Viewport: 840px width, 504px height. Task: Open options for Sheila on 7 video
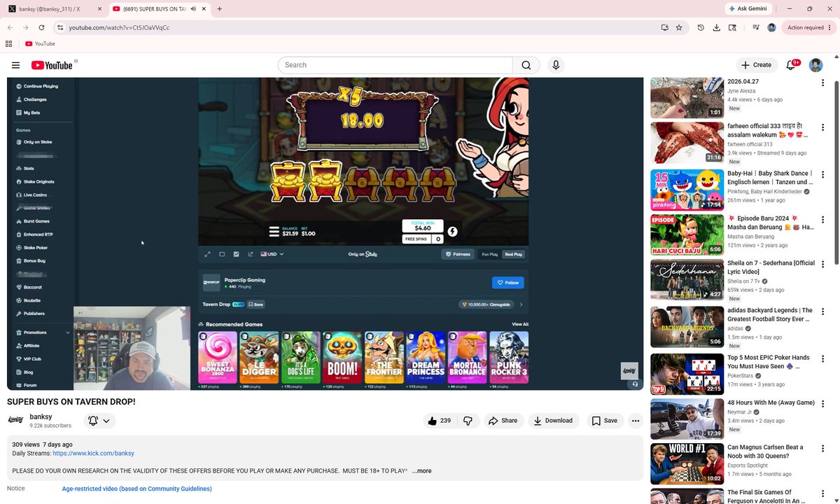click(822, 265)
